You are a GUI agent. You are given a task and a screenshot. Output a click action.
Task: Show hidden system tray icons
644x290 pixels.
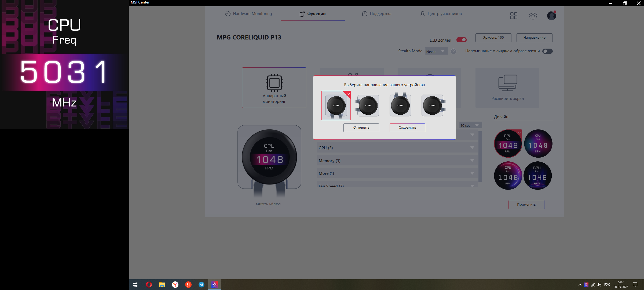(x=580, y=285)
